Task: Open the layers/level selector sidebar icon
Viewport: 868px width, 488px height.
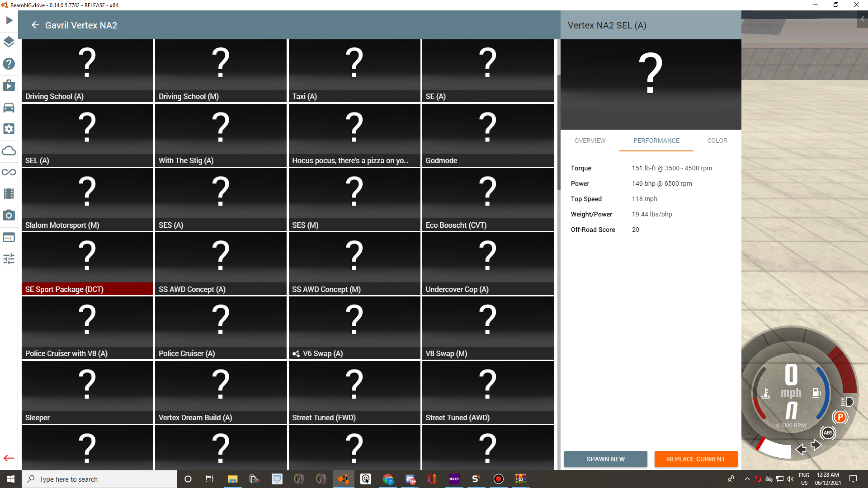Action: (x=9, y=42)
